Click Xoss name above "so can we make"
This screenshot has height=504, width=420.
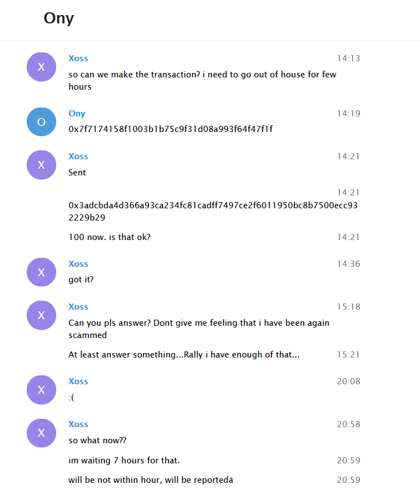click(x=78, y=58)
